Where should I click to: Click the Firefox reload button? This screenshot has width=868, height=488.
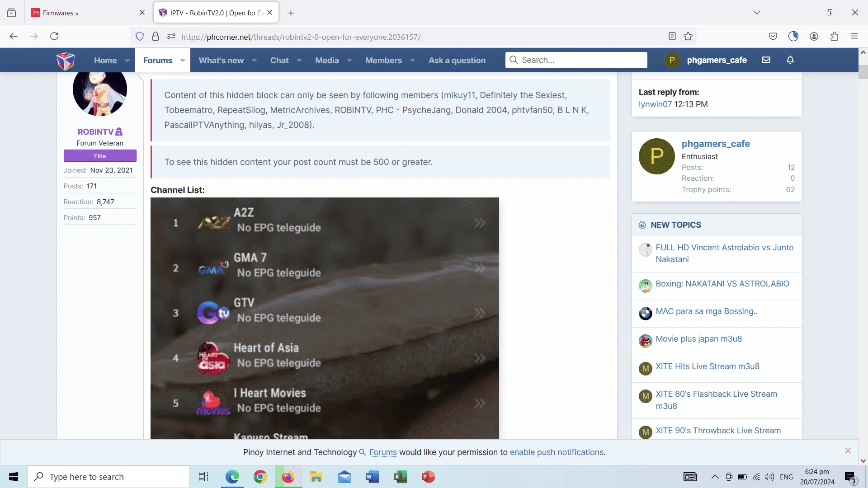click(54, 36)
